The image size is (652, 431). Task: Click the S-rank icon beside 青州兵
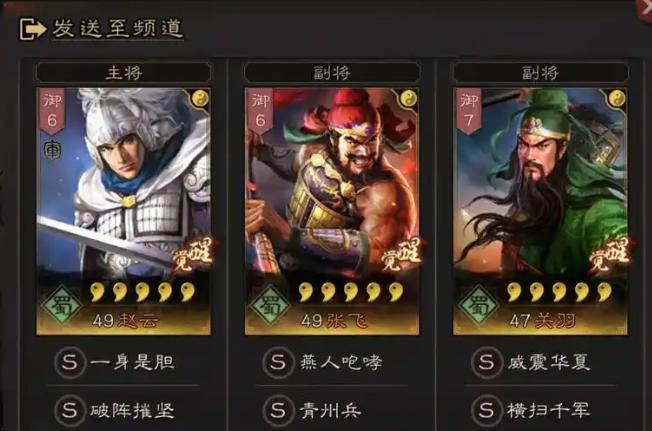(x=278, y=411)
